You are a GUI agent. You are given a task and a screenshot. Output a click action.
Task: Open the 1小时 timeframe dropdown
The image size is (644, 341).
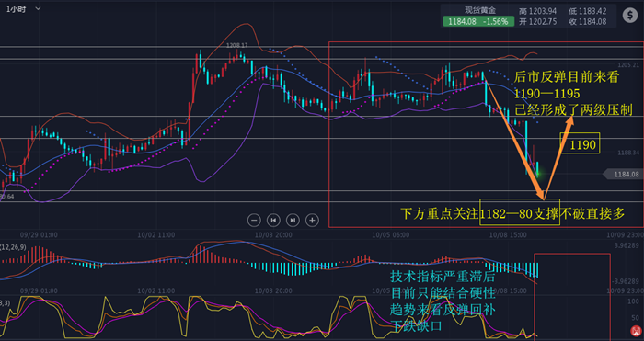tap(23, 8)
